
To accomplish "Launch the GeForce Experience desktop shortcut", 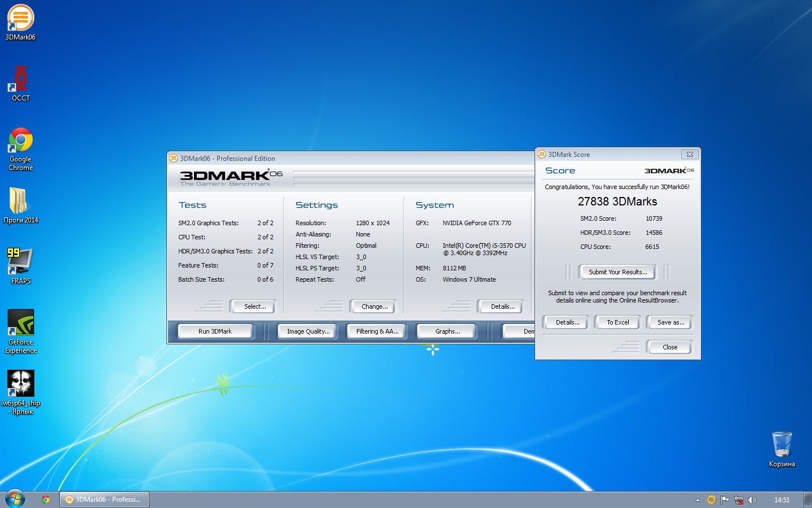I will point(20,323).
